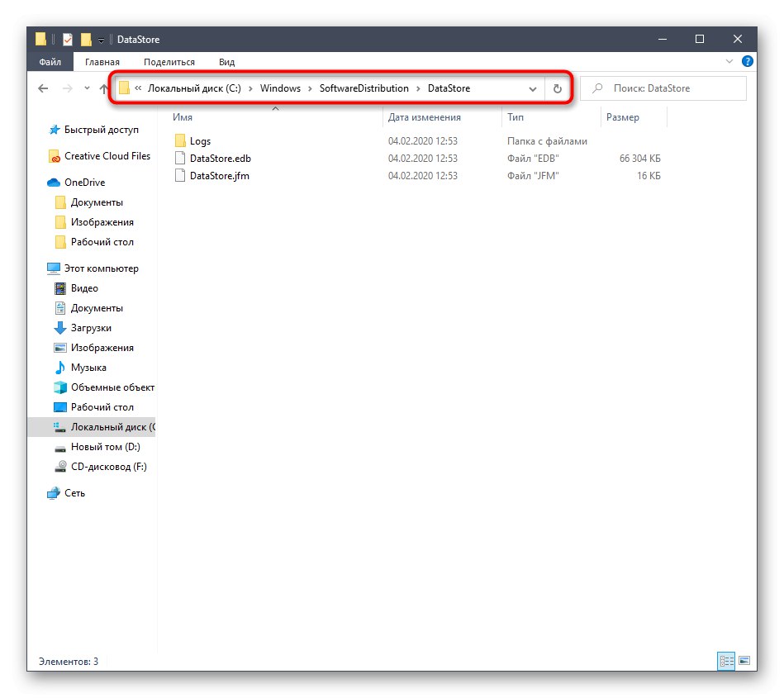The image size is (784, 698).
Task: Click the Properties icon in title bar
Action: tap(68, 39)
